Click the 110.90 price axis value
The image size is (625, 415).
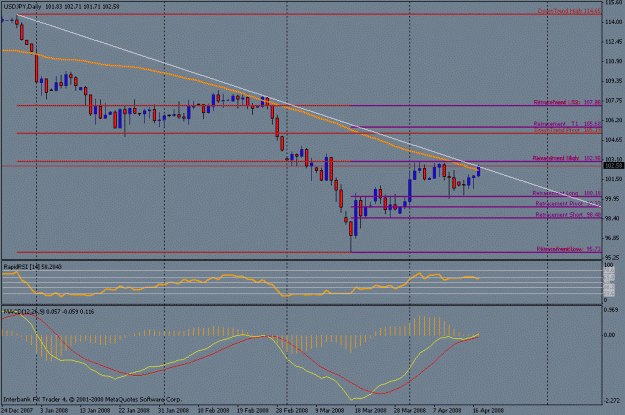click(613, 61)
